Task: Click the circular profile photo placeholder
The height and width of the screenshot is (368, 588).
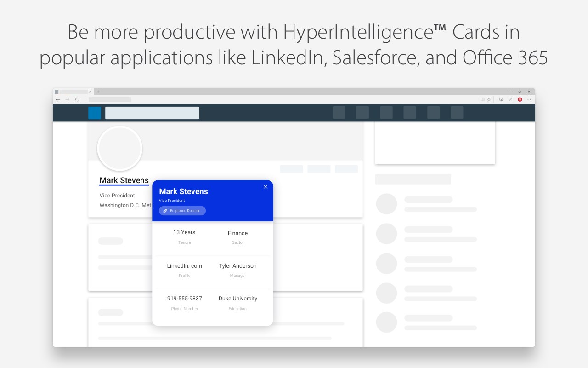Action: 120,148
